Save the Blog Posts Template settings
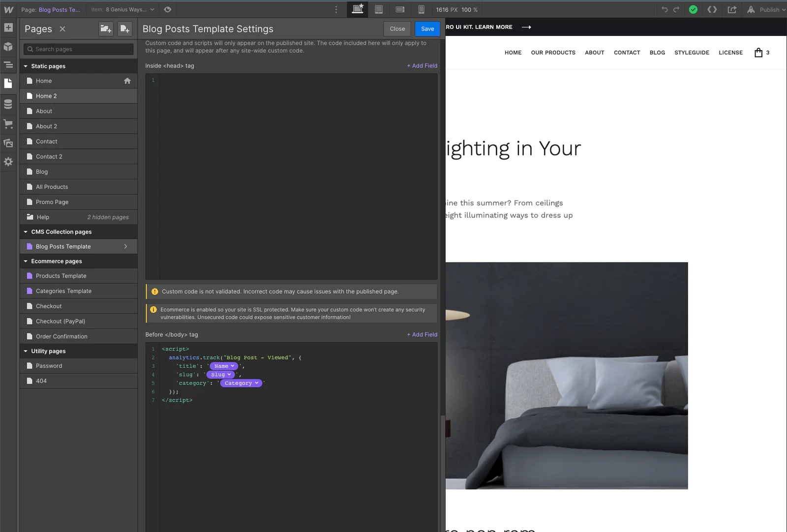 coord(427,29)
